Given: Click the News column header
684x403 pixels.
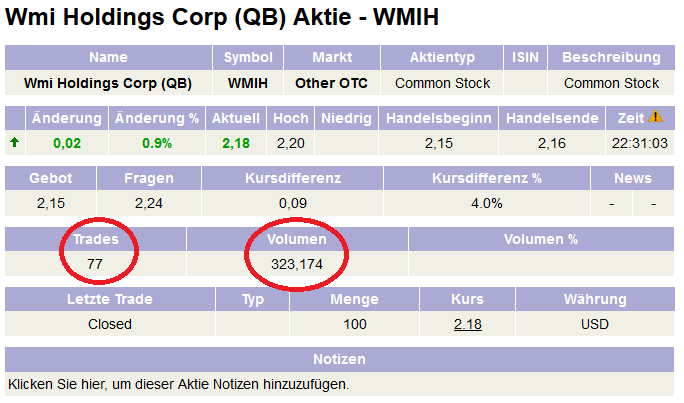Looking at the screenshot, I should 633,178.
